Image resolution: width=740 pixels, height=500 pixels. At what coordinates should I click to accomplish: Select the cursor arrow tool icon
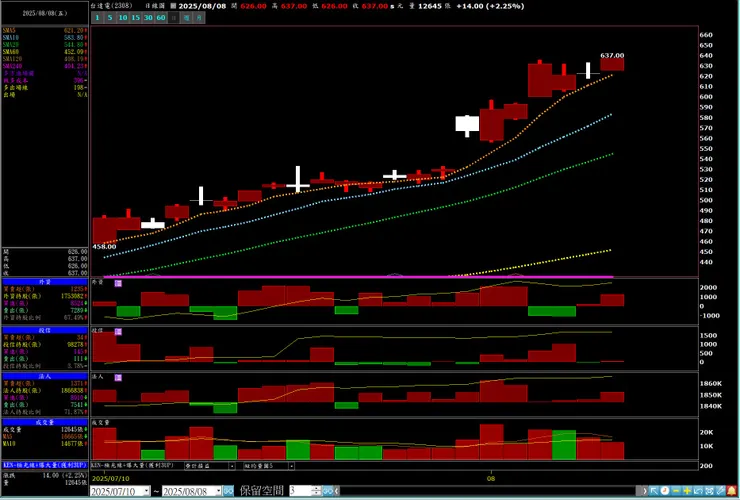pos(654,491)
